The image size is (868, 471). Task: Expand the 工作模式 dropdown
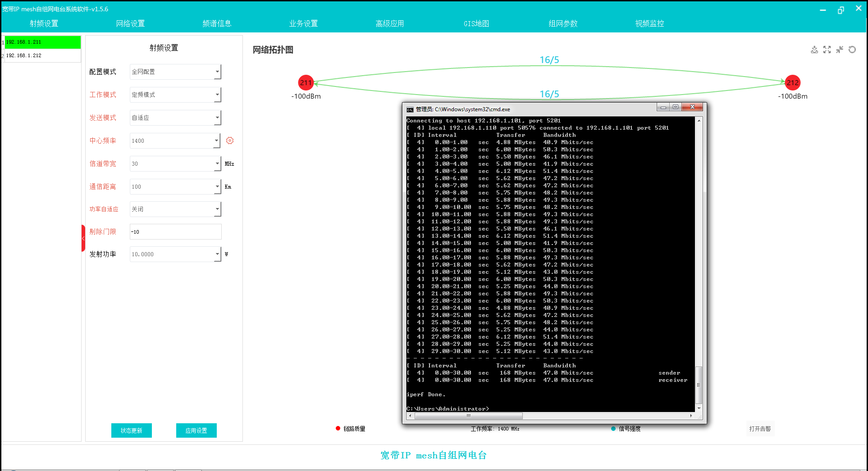click(x=217, y=95)
